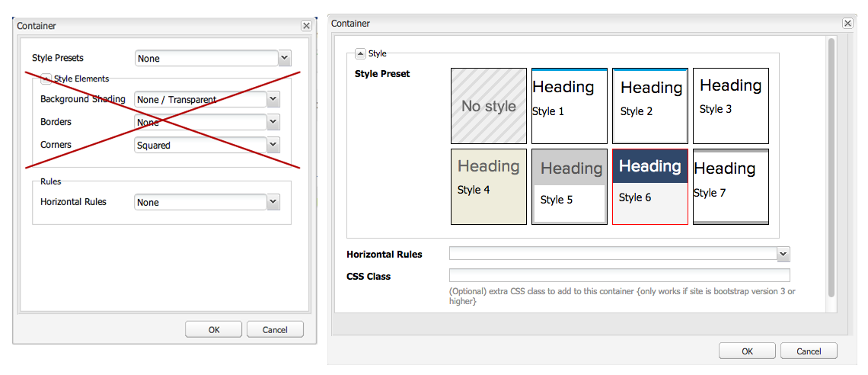Click Cancel in the right Container dialog
868x375 pixels.
(x=809, y=351)
